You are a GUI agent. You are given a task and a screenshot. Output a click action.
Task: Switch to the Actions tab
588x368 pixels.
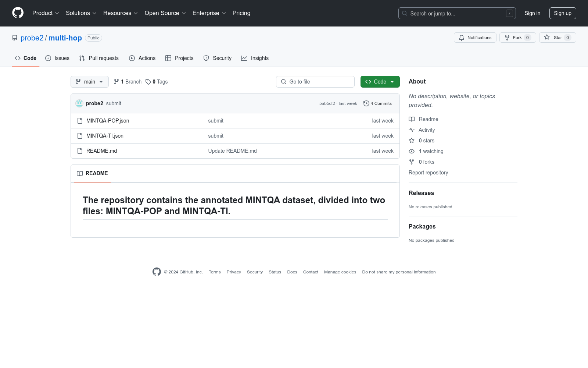pyautogui.click(x=142, y=58)
